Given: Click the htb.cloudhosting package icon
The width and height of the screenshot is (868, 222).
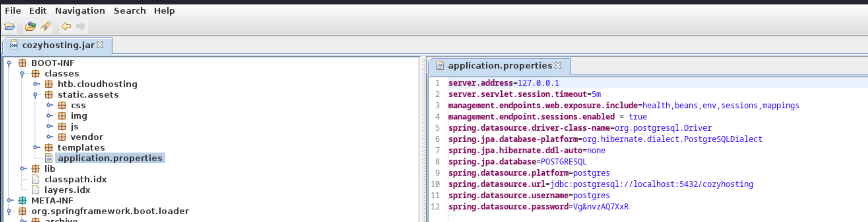Looking at the screenshot, I should tap(49, 84).
